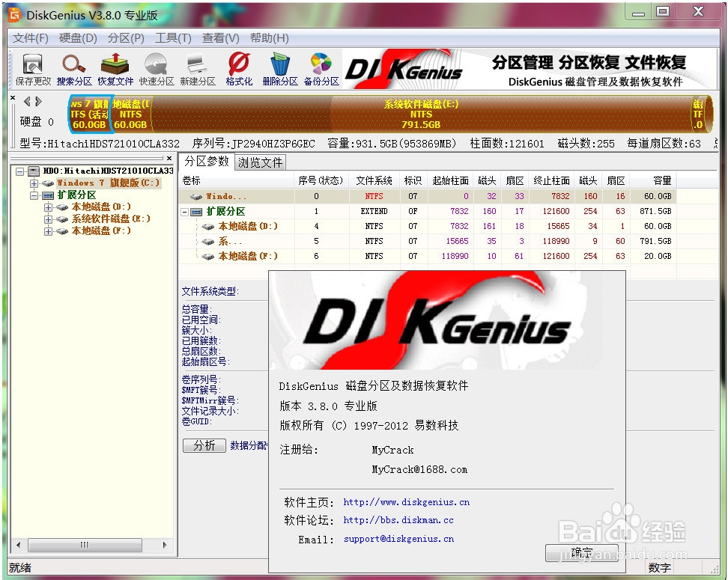Expand the 系统软件磁盘 (E:) node in tree
This screenshot has width=728, height=580.
point(48,219)
